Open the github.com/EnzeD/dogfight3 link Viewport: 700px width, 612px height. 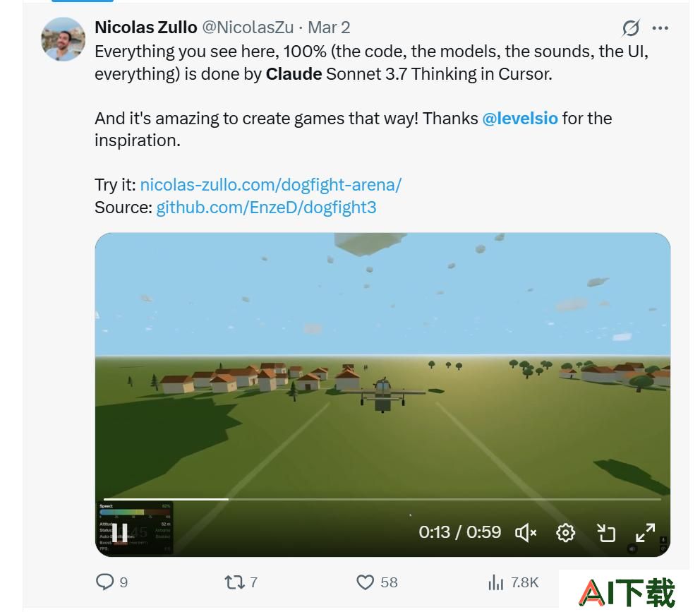tap(266, 208)
